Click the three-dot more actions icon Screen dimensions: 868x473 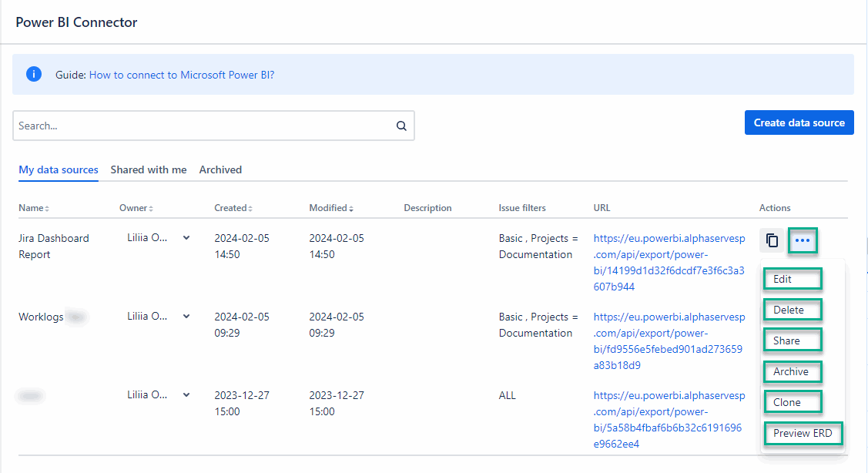(x=803, y=241)
